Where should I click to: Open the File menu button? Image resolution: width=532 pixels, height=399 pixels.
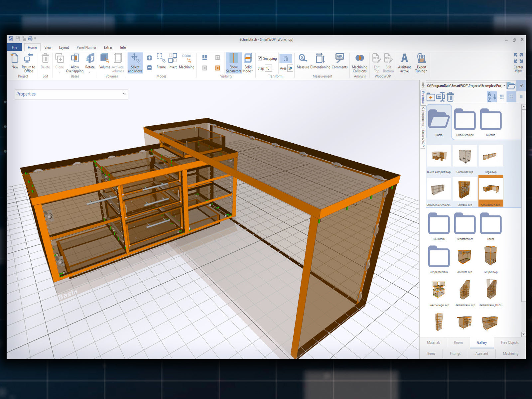coord(15,48)
